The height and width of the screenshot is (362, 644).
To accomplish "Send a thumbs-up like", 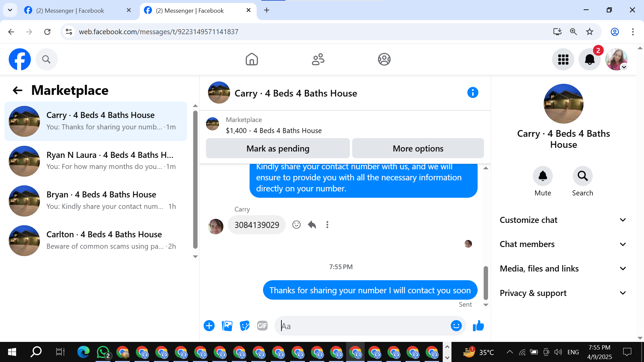I will [x=478, y=326].
